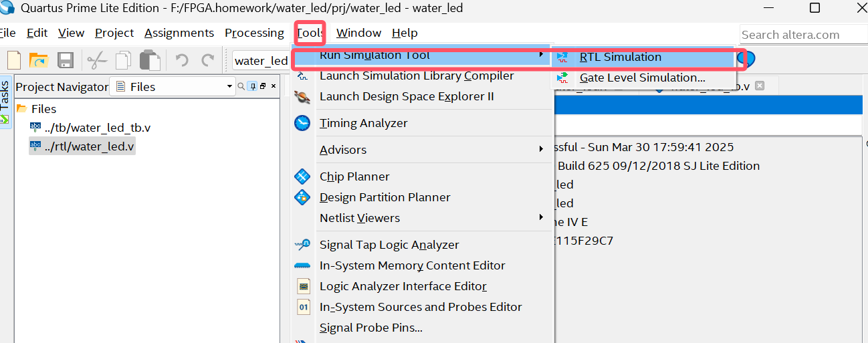Select Launch Design Space Explorer II

(407, 97)
